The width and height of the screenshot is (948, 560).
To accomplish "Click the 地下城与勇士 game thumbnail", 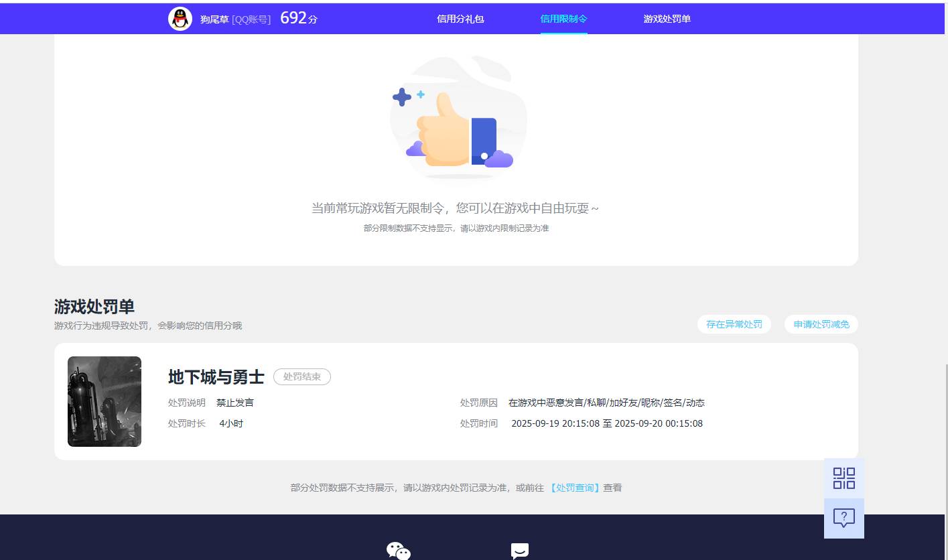I will pos(104,401).
